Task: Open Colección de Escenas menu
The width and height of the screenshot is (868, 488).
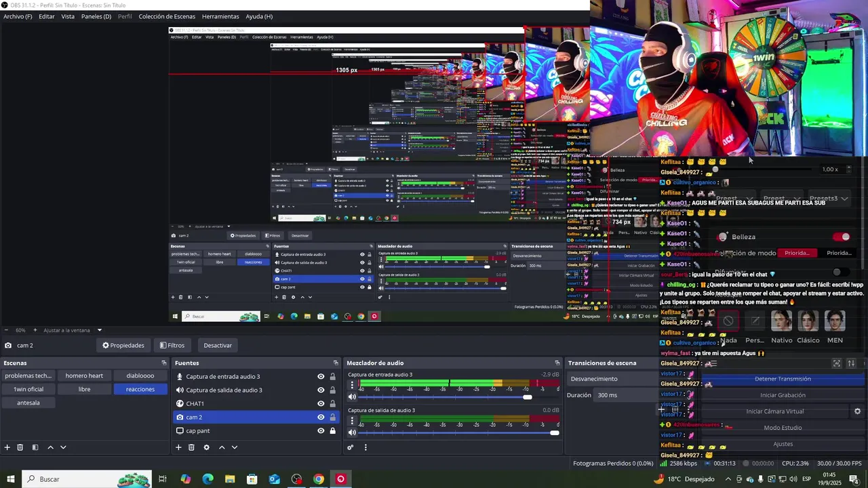Action: click(167, 16)
